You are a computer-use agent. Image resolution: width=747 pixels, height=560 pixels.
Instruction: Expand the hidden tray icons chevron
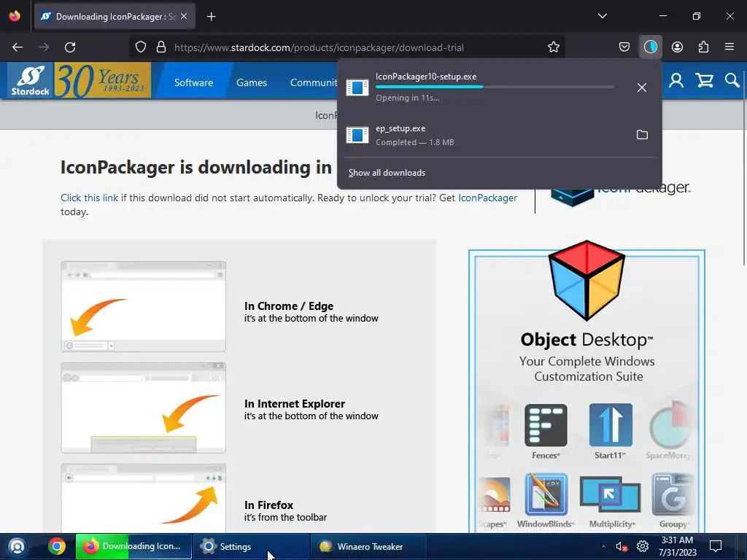tap(603, 546)
